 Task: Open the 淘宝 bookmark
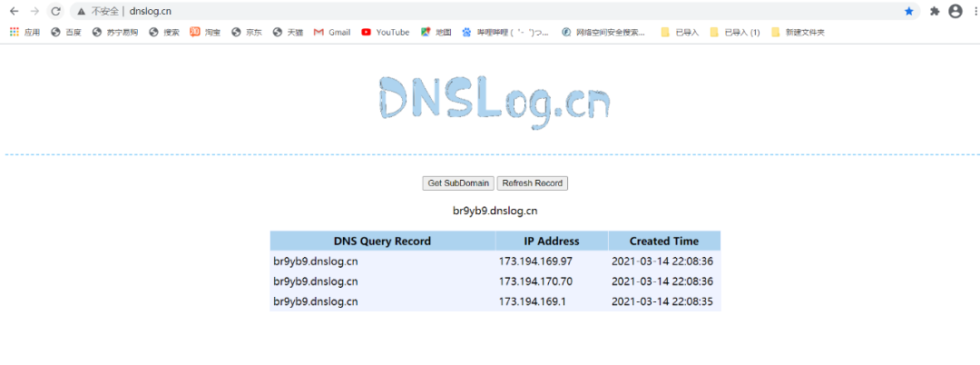[206, 32]
